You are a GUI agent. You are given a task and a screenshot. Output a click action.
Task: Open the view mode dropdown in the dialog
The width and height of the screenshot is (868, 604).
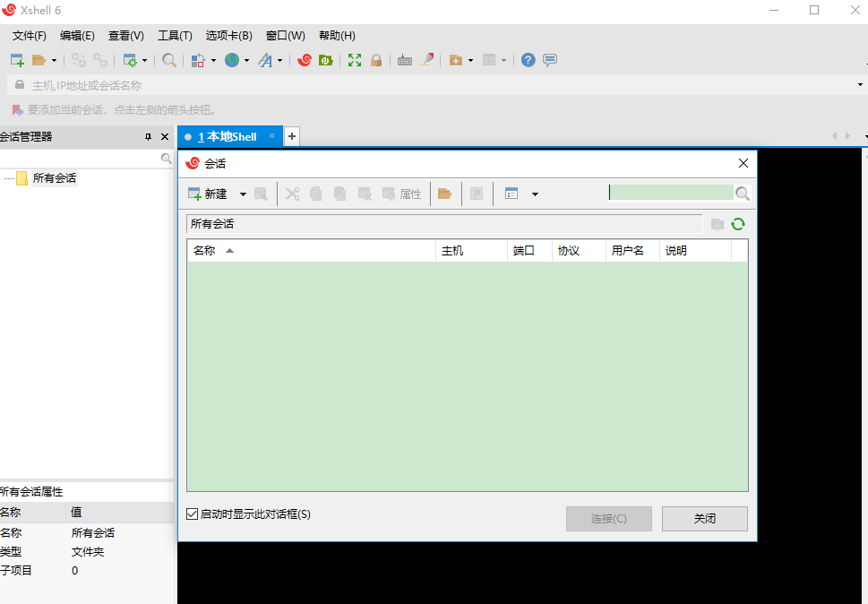(x=535, y=194)
